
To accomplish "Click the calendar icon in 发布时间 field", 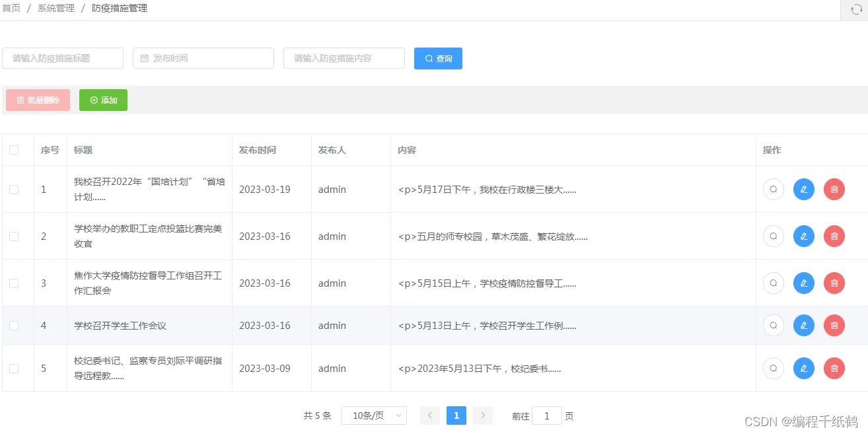I will pos(145,58).
